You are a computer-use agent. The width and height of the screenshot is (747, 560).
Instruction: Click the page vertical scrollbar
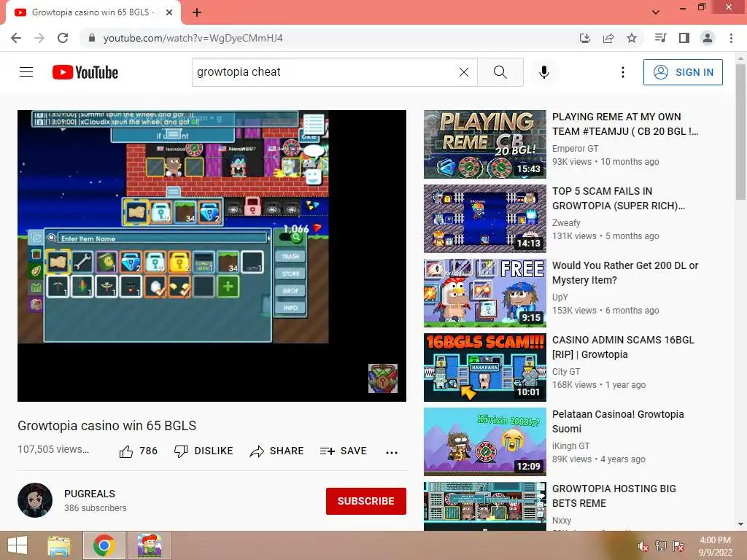point(740,131)
